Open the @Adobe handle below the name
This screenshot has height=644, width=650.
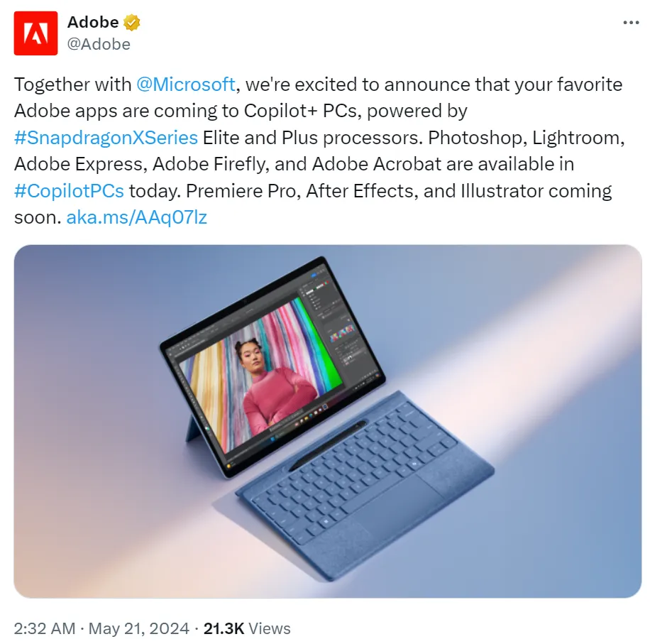point(99,44)
